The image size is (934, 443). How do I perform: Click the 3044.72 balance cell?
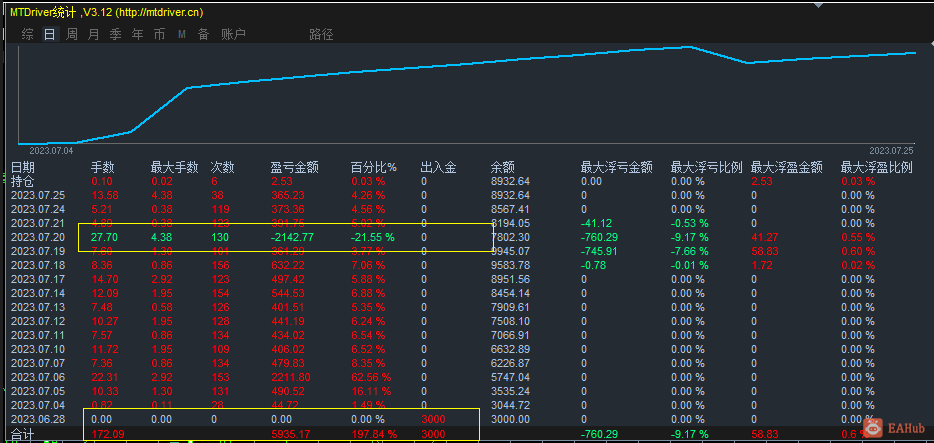coord(510,405)
